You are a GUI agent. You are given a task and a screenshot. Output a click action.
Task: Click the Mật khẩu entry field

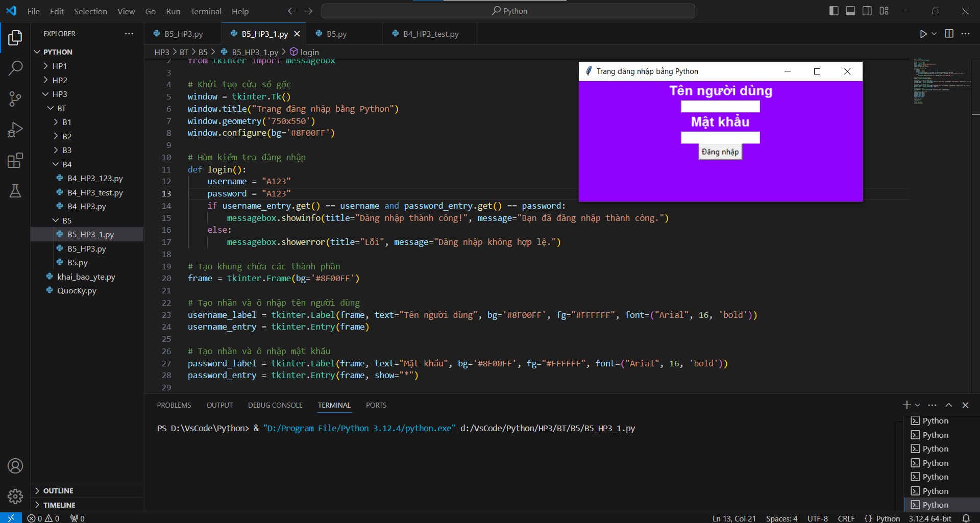point(720,137)
